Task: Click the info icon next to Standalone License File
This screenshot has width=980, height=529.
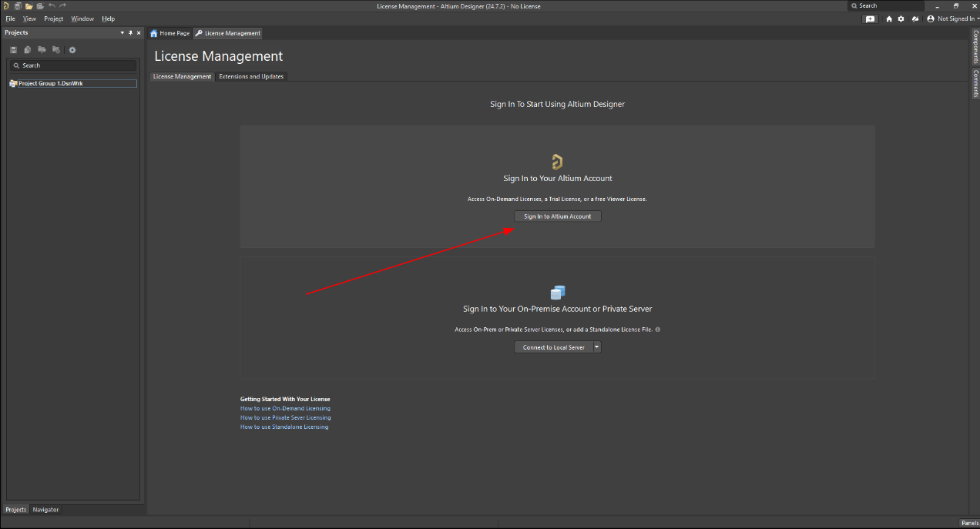Action: point(657,330)
